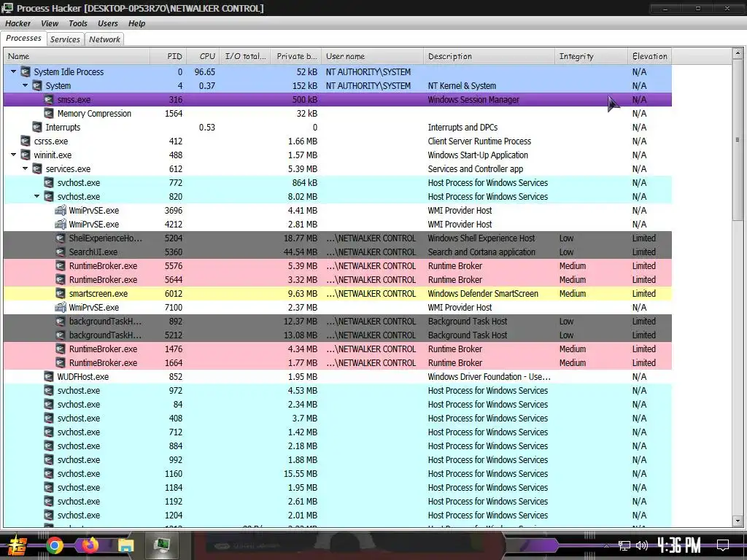Image resolution: width=747 pixels, height=560 pixels.
Task: Click the SearchUI.exe process icon
Action: [x=61, y=252]
